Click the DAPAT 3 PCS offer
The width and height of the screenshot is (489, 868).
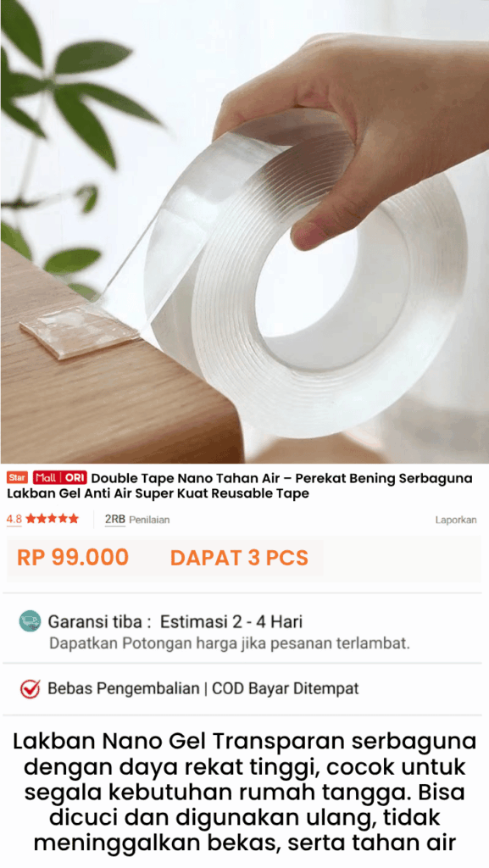click(x=239, y=558)
